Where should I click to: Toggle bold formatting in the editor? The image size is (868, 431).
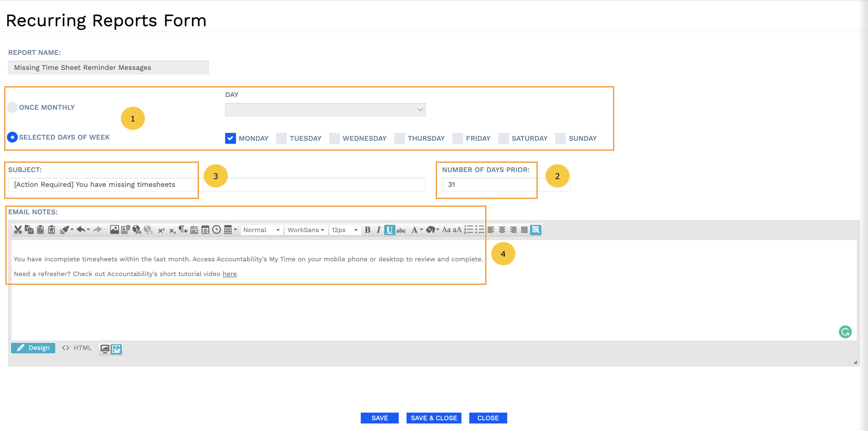(368, 230)
